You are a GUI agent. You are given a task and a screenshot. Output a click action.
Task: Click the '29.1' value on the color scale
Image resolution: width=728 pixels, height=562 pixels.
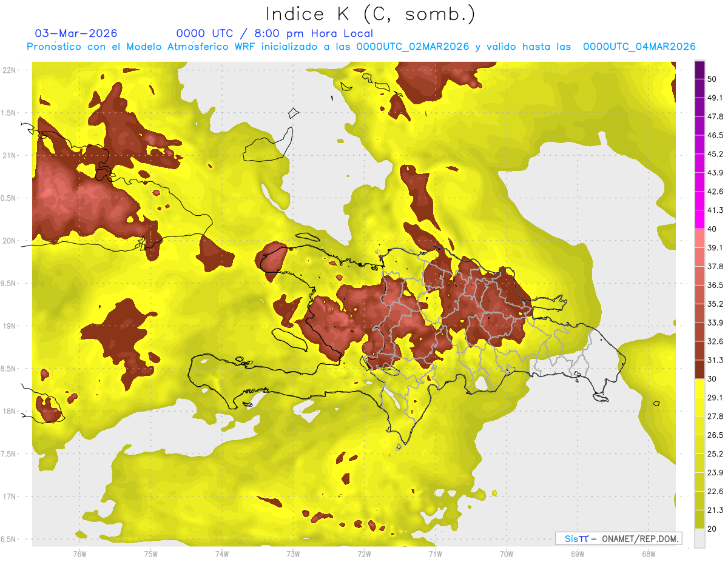tap(715, 397)
